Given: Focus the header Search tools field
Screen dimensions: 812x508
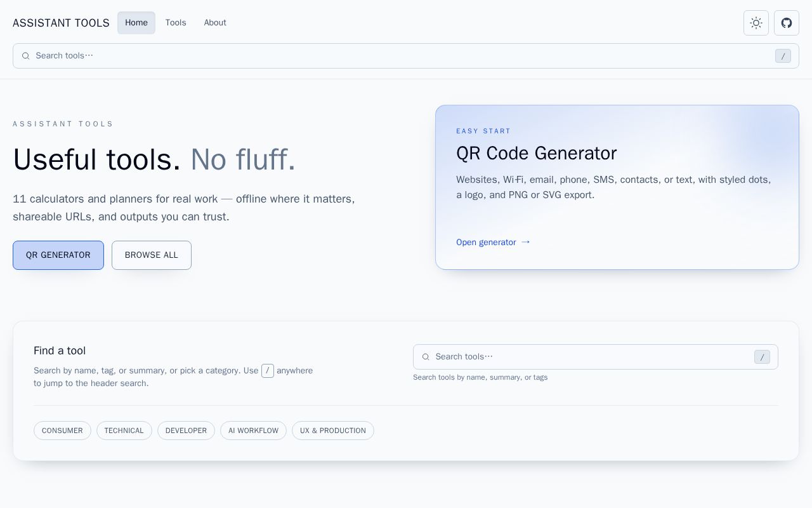Looking at the screenshot, I should 406,56.
